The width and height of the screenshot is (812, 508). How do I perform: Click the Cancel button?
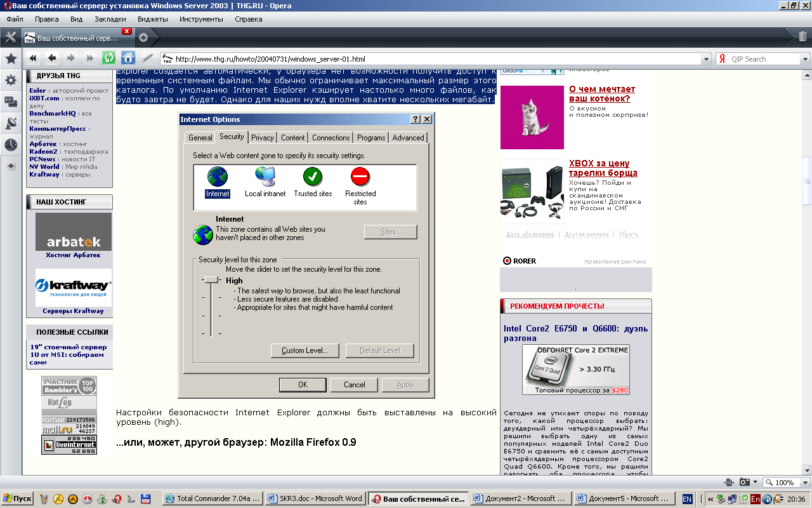pos(354,385)
